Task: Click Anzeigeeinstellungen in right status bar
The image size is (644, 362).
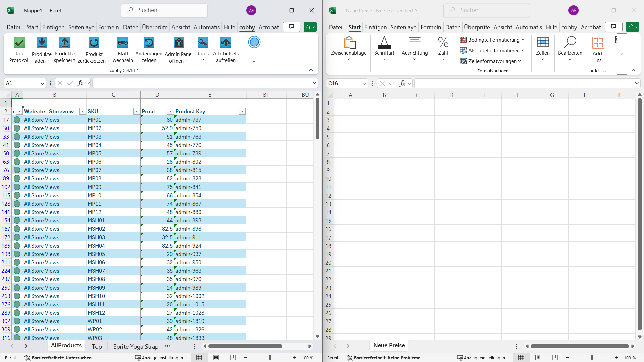Action: point(481,358)
